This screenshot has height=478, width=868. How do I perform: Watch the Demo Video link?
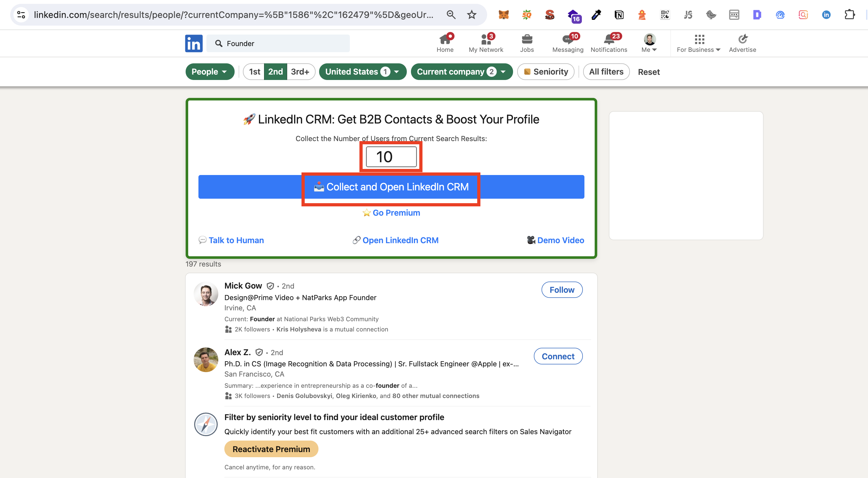(556, 241)
